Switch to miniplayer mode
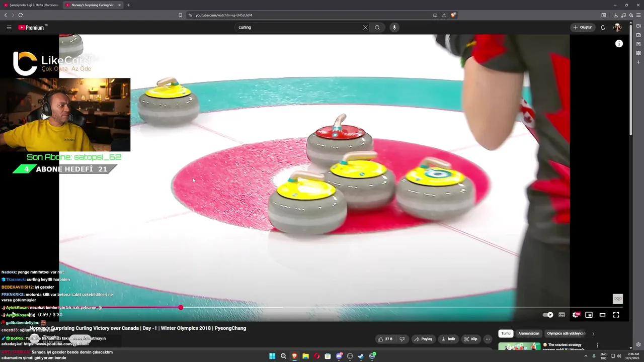 tap(589, 315)
